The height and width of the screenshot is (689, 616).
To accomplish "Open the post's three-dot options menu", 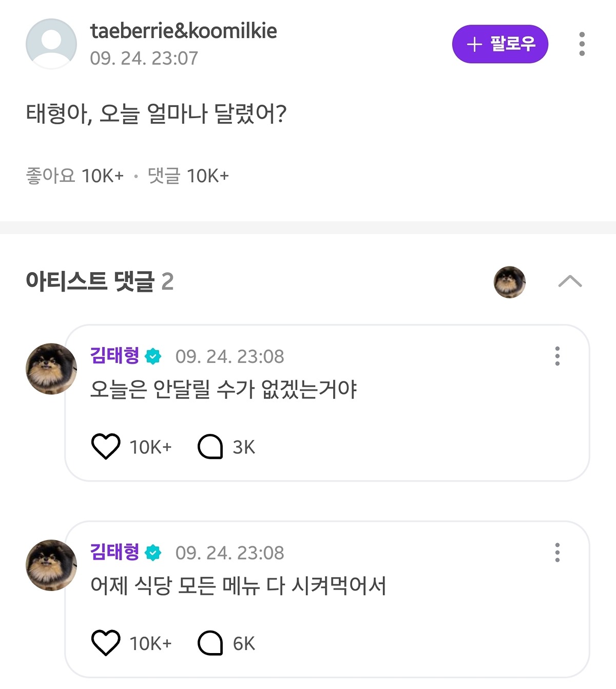I will (x=582, y=44).
